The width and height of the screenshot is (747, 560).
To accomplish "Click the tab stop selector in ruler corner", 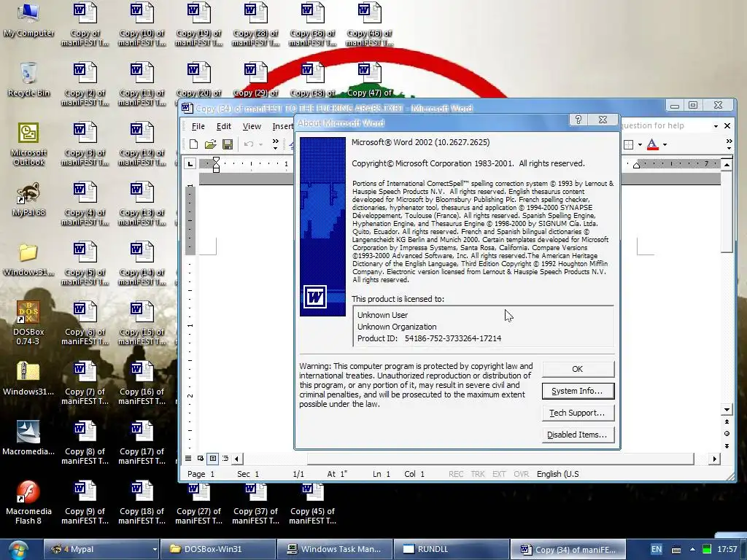I will (x=190, y=164).
